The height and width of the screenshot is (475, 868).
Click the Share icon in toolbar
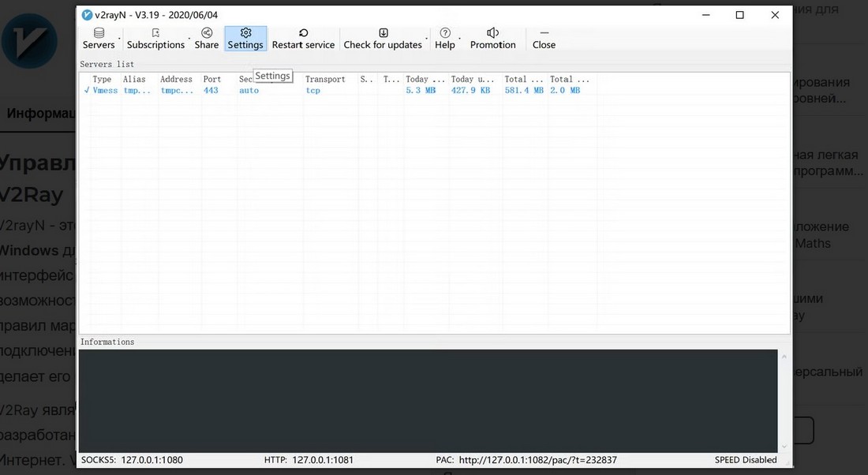coord(206,33)
